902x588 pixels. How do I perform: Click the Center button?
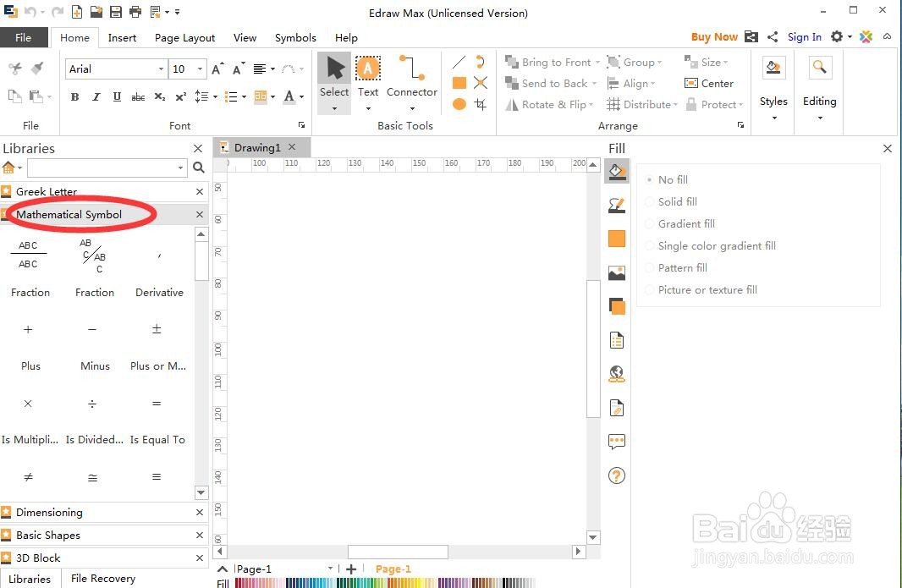click(x=709, y=84)
